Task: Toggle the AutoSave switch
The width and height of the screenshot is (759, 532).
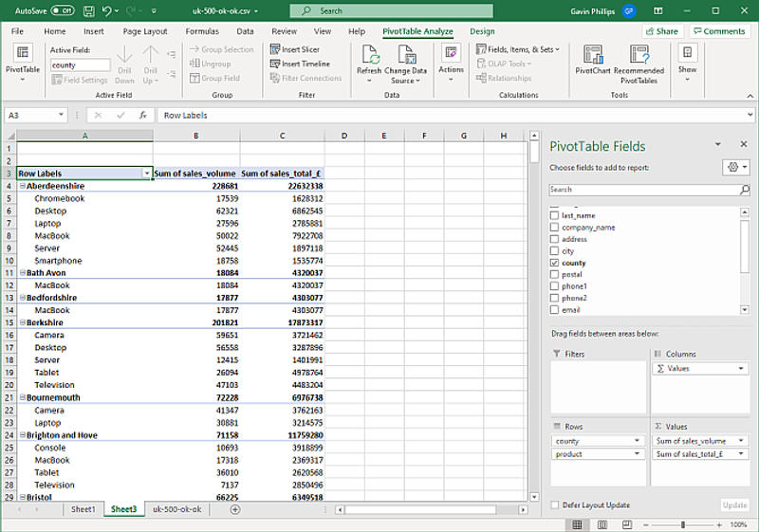Action: tap(62, 10)
